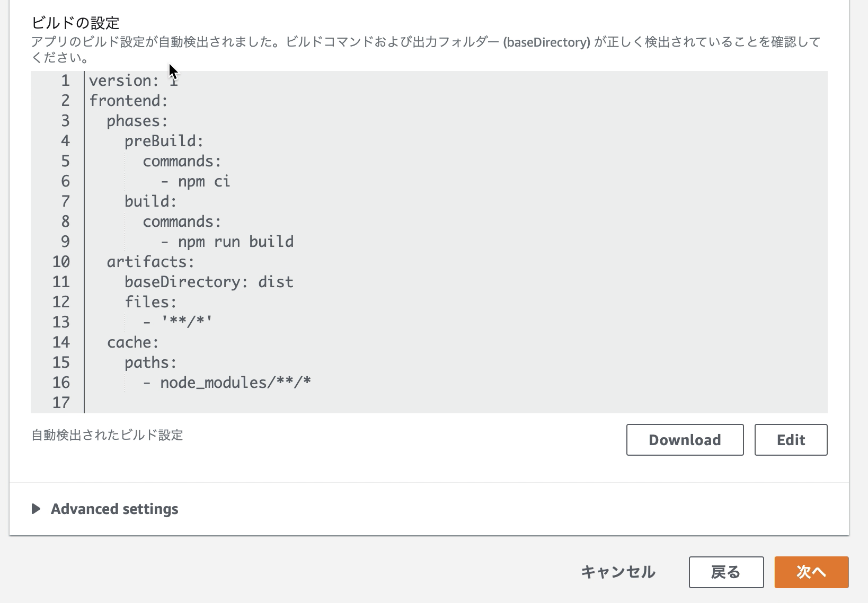868x603 pixels.
Task: Click the empty line 17 in the editor
Action: click(456, 403)
